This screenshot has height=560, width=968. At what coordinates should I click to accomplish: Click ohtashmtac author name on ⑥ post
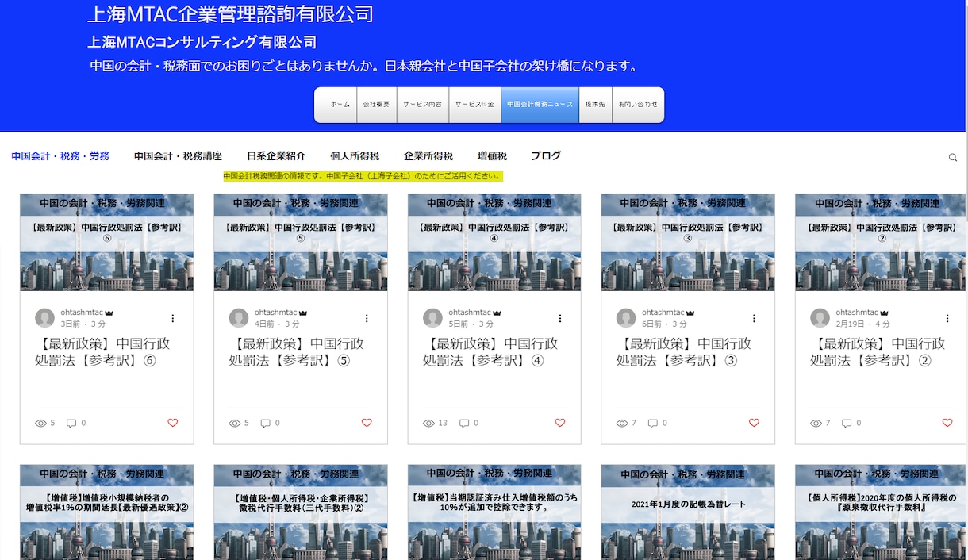[x=82, y=313]
